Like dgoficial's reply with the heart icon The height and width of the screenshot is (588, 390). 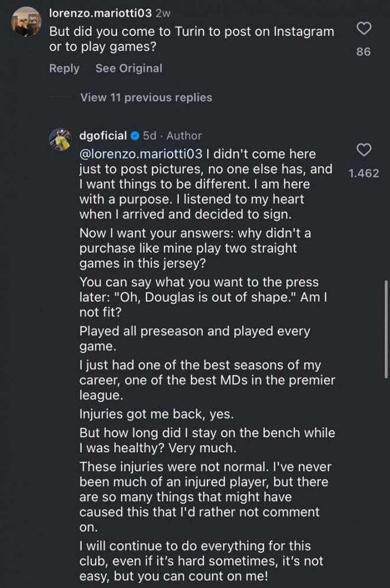365,151
